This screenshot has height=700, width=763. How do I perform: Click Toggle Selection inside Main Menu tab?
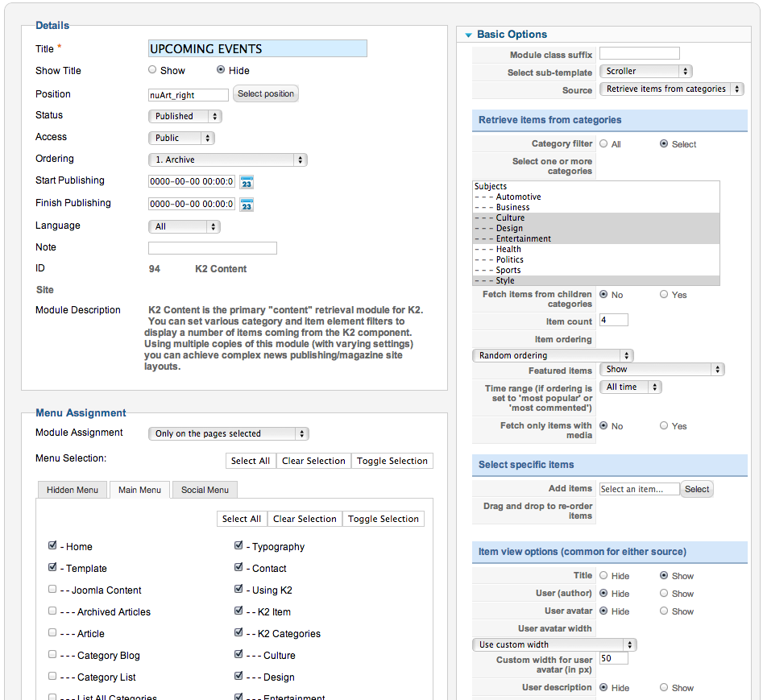tap(384, 519)
